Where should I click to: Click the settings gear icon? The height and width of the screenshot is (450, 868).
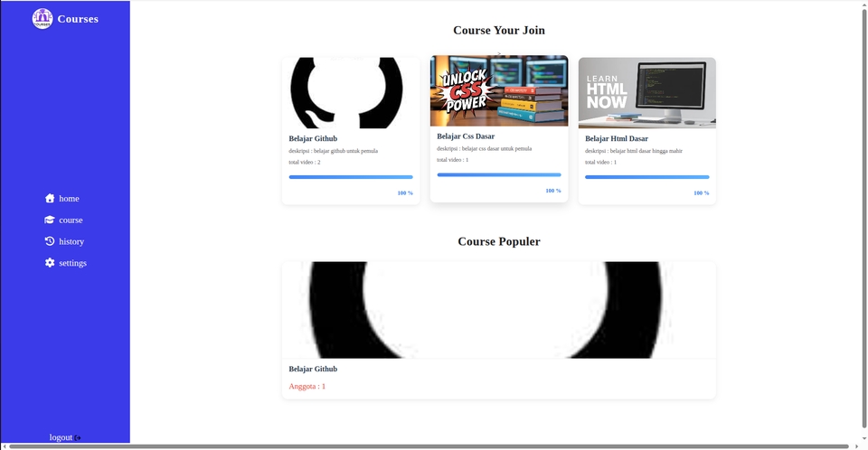pos(50,263)
